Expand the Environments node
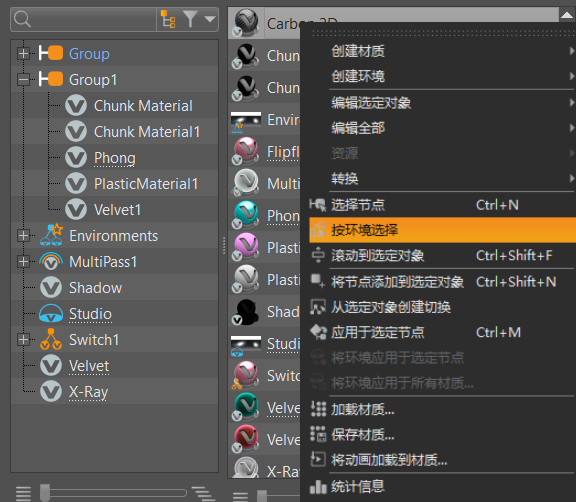576x502 pixels. pos(23,235)
